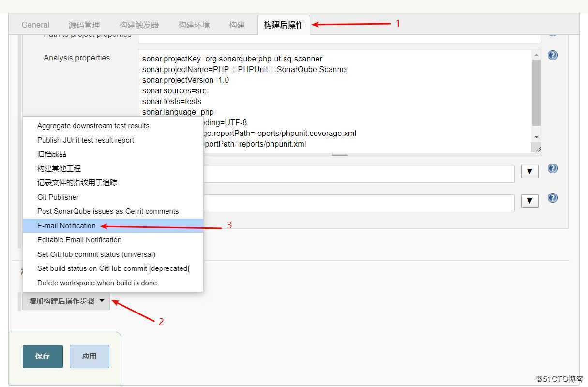Click the 应用 button
This screenshot has width=588, height=387.
tap(90, 357)
